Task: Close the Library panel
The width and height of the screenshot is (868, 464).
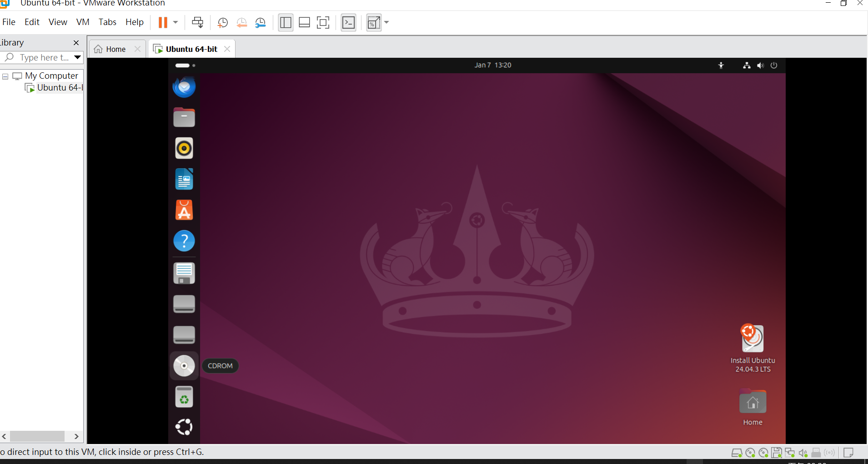Action: click(76, 42)
